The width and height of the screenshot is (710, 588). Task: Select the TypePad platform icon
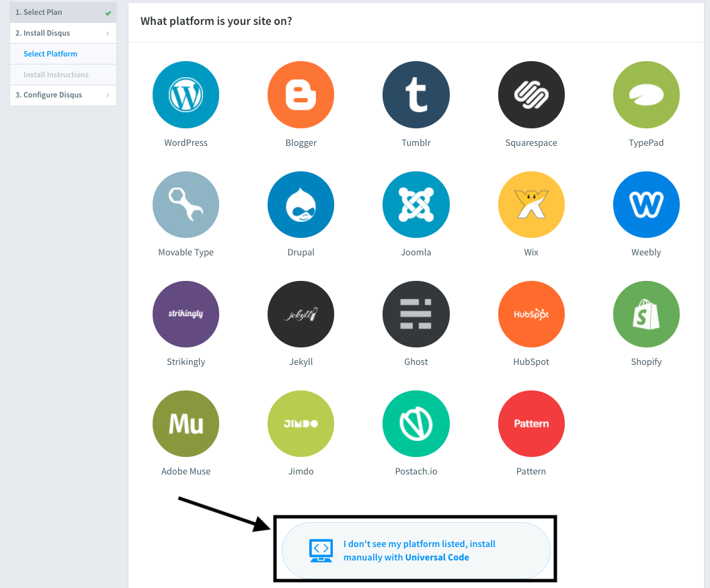[x=646, y=95]
